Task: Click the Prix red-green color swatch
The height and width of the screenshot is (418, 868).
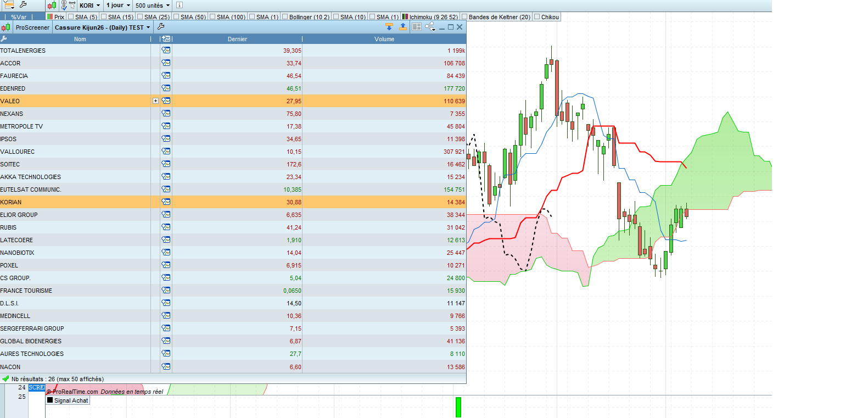Action: click(x=50, y=17)
